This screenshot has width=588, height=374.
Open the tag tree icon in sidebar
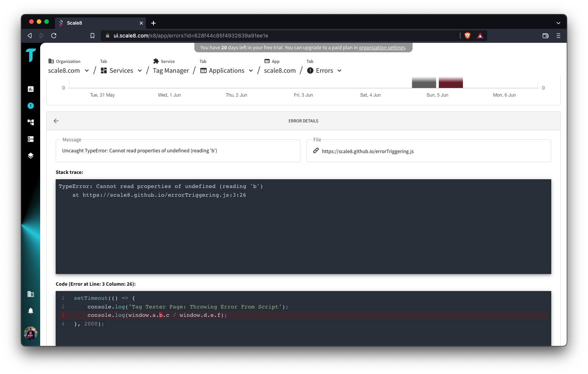31,122
